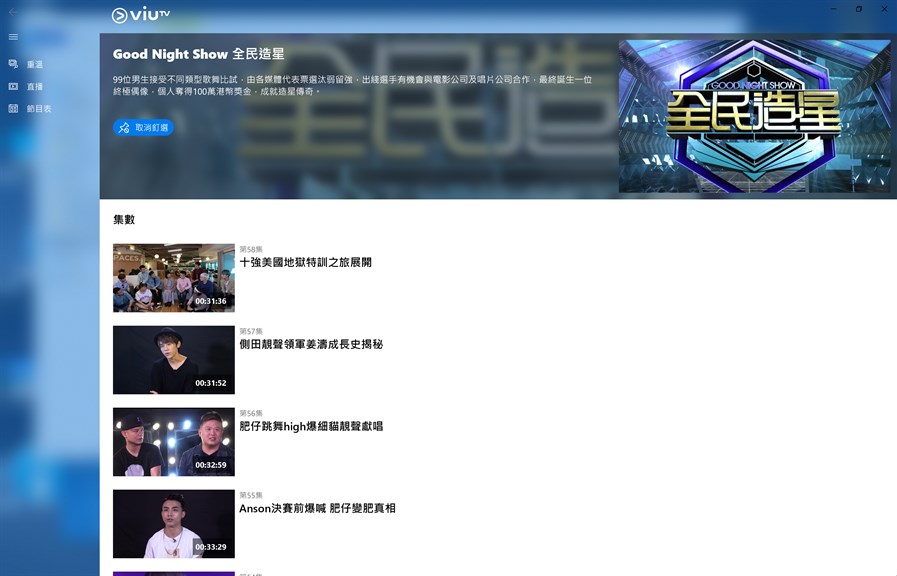Click the 第58集 episode label
Image resolution: width=897 pixels, height=576 pixels.
(x=251, y=249)
